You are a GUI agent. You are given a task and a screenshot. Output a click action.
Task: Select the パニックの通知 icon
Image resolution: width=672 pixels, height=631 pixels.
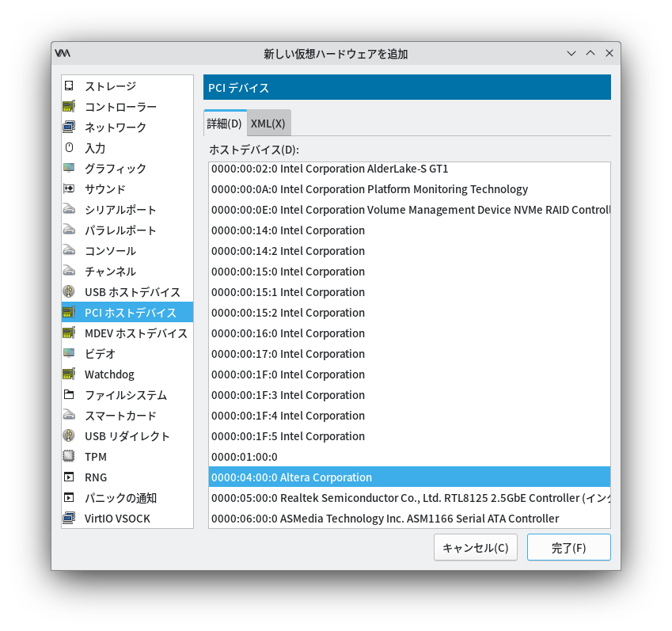[69, 497]
